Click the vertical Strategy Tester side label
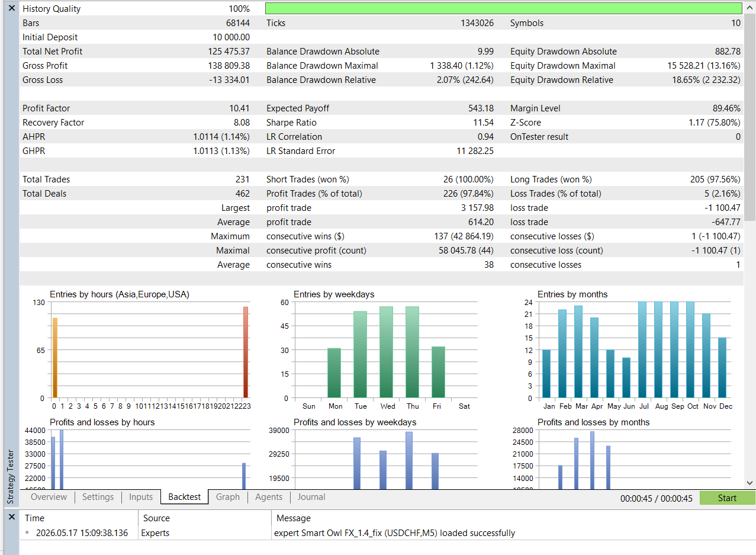This screenshot has height=555, width=756. (10, 477)
